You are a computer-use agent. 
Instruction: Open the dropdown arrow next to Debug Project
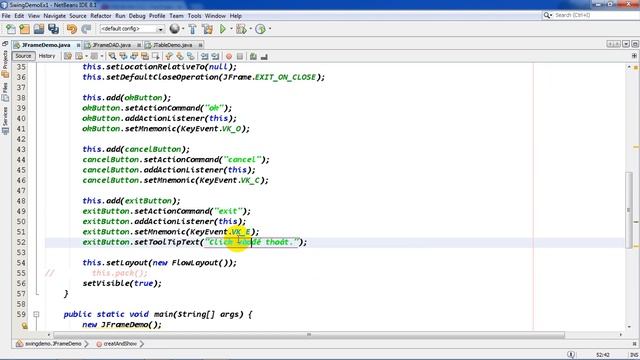click(x=250, y=29)
